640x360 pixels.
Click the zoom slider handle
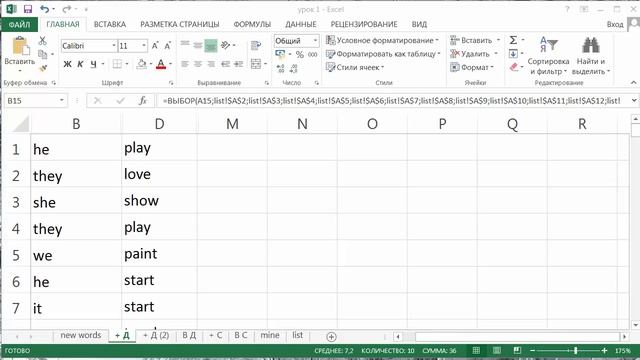576,351
